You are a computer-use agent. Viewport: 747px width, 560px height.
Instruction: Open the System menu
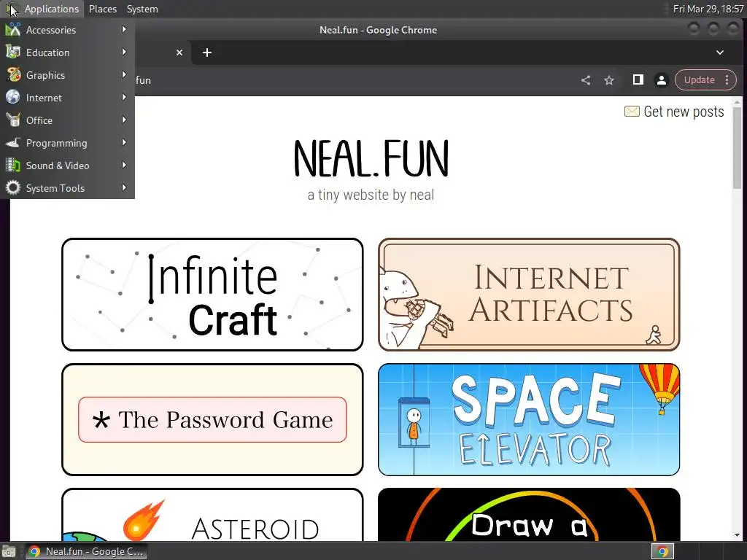point(142,9)
